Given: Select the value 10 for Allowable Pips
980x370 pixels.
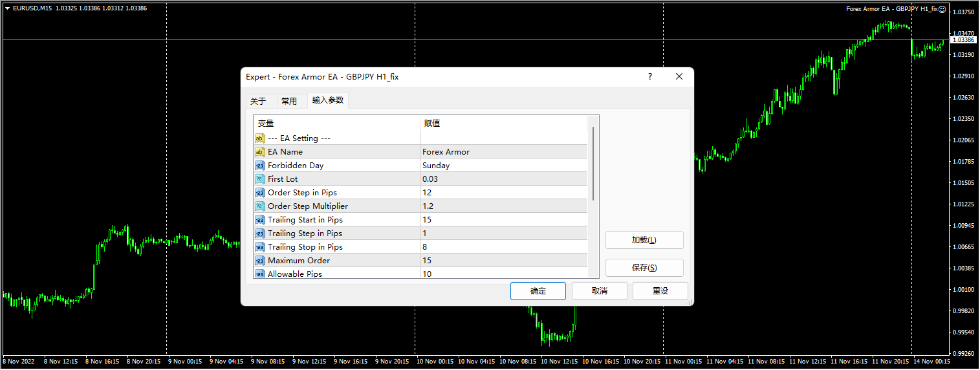Looking at the screenshot, I should [504, 273].
